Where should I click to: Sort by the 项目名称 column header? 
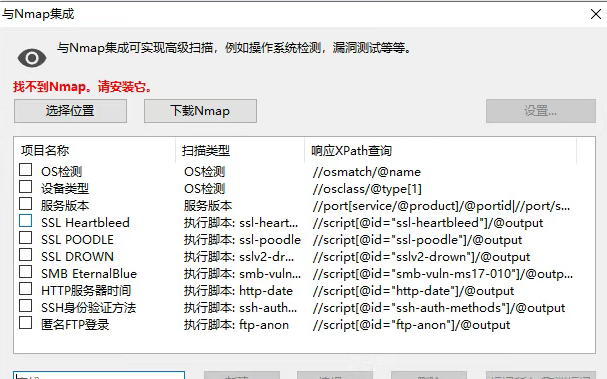point(95,150)
